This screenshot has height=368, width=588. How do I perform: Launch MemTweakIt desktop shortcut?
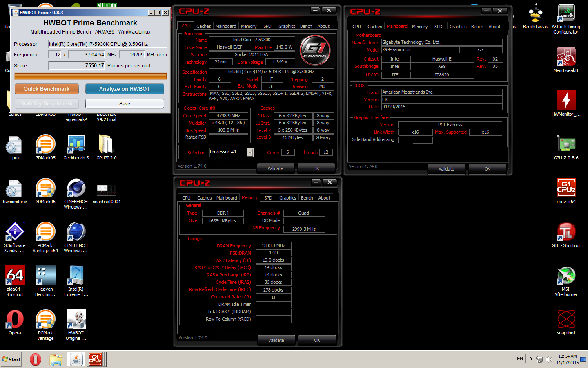click(x=566, y=60)
